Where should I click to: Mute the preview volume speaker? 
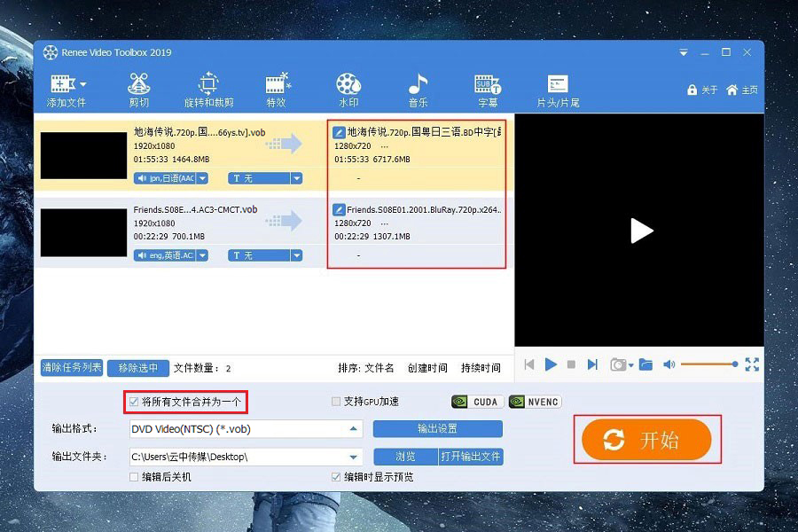tap(669, 364)
